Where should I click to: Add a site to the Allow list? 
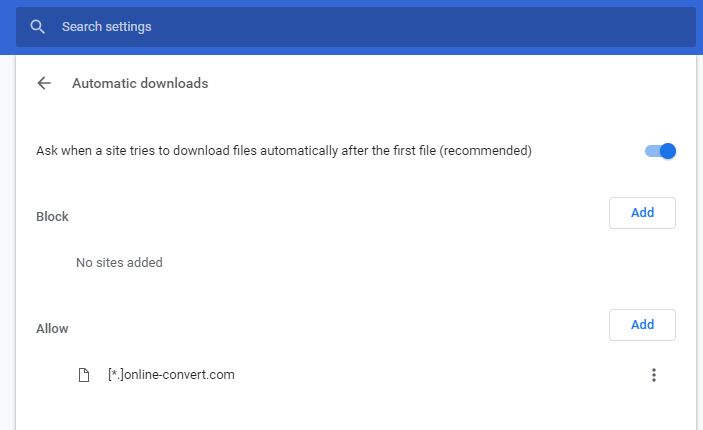point(642,325)
